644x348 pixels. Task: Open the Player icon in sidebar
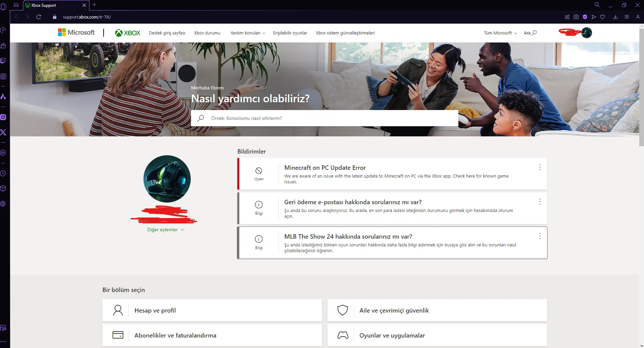(x=3, y=153)
